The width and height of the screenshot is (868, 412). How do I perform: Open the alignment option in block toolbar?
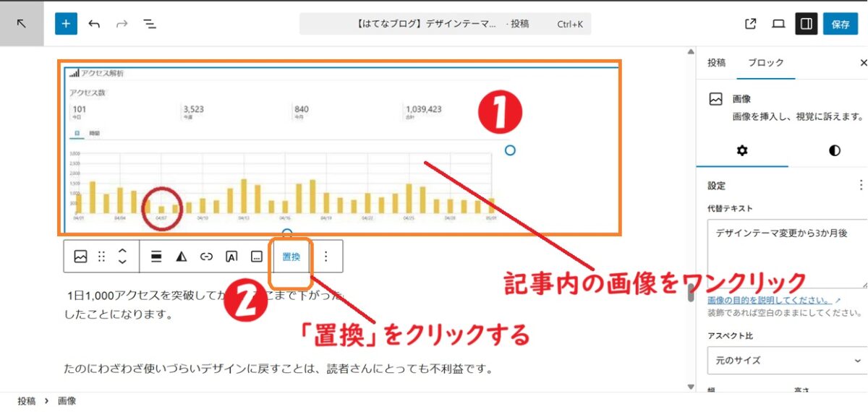tap(156, 256)
